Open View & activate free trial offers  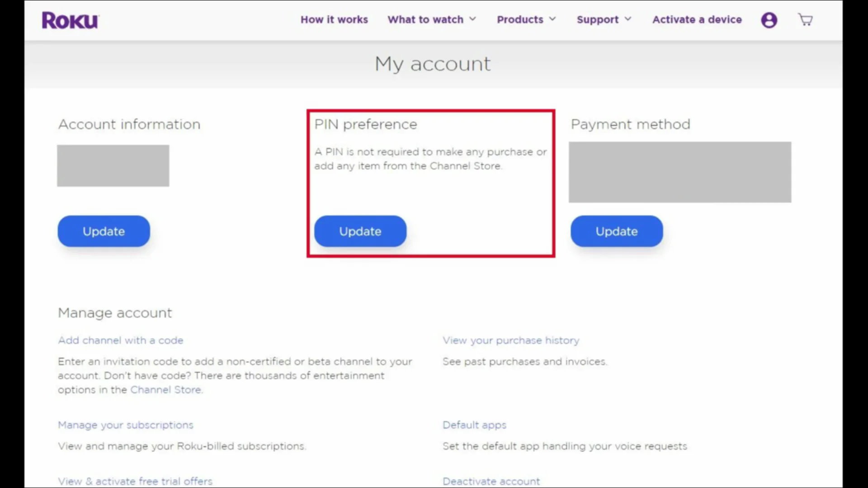coord(135,481)
